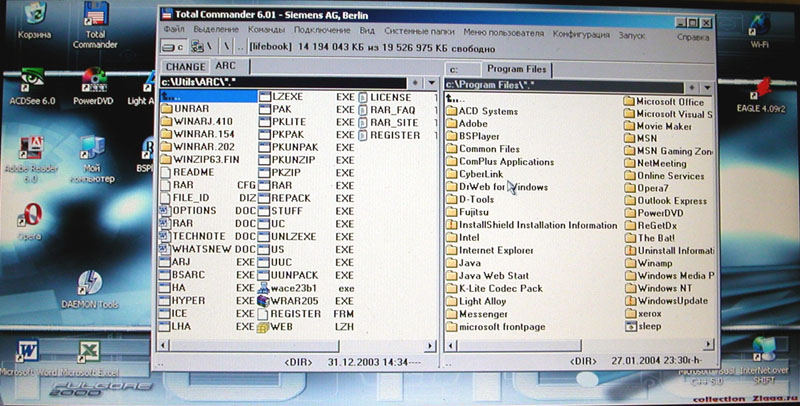
Task: Switch to the ARC tab in left panel
Action: coord(226,66)
